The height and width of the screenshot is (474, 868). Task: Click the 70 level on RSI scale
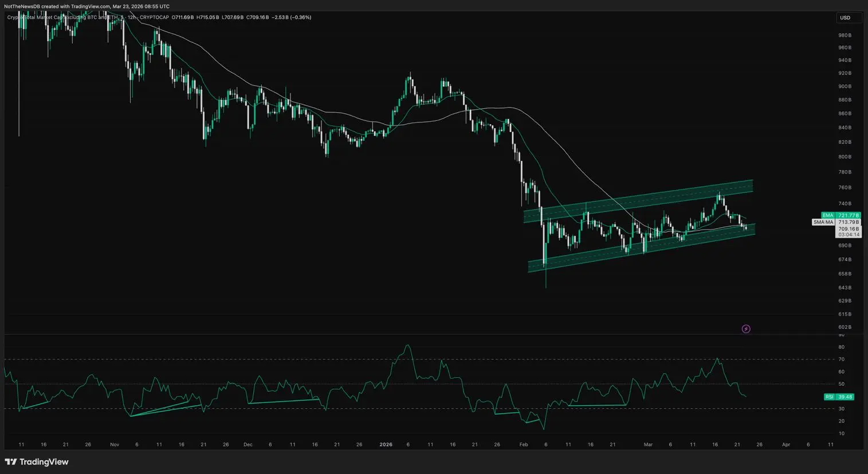[x=841, y=360]
